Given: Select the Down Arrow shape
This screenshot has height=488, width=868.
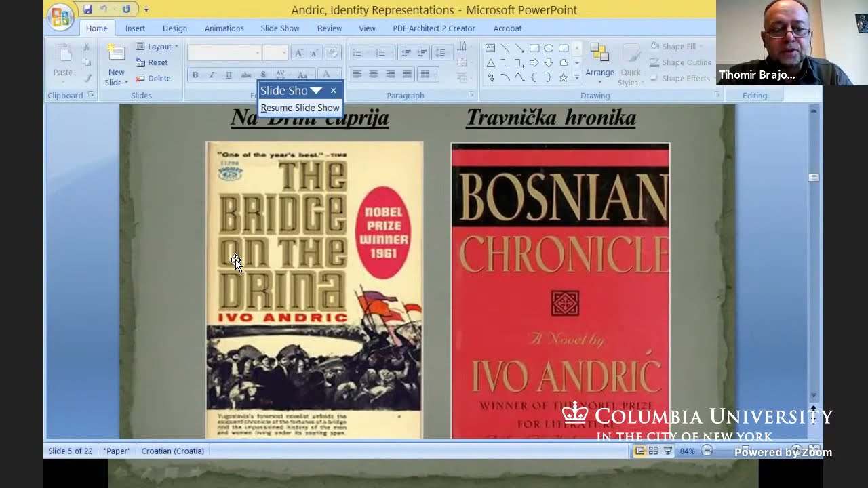Looking at the screenshot, I should point(549,63).
